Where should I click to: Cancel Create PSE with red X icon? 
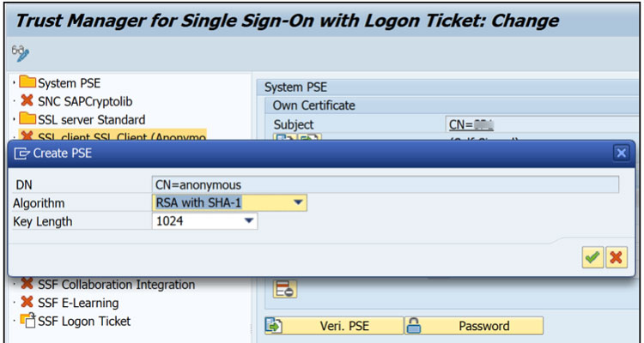coord(615,256)
